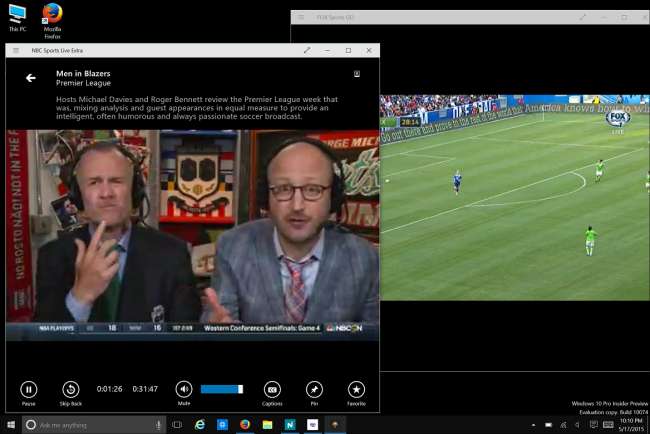Show hidden system tray icons
Image resolution: width=650 pixels, height=434 pixels.
tap(534, 425)
